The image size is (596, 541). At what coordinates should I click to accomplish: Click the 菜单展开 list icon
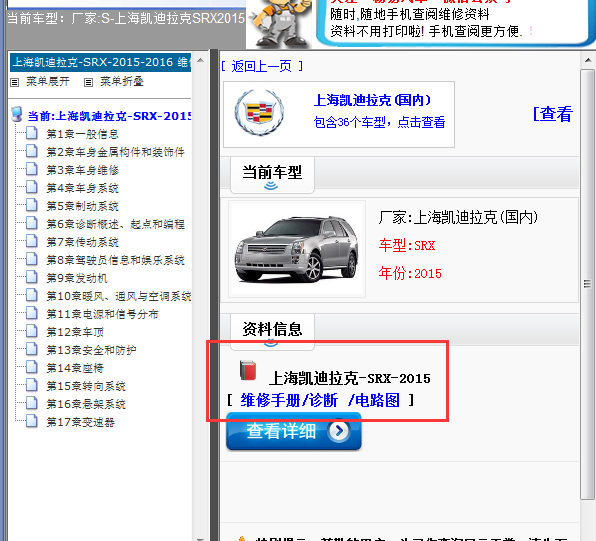(14, 82)
